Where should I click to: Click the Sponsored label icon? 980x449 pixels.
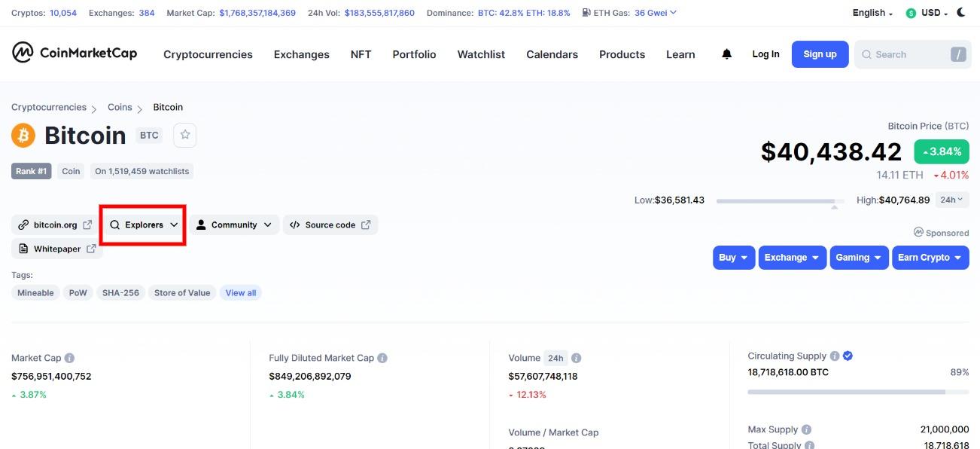[x=918, y=232]
